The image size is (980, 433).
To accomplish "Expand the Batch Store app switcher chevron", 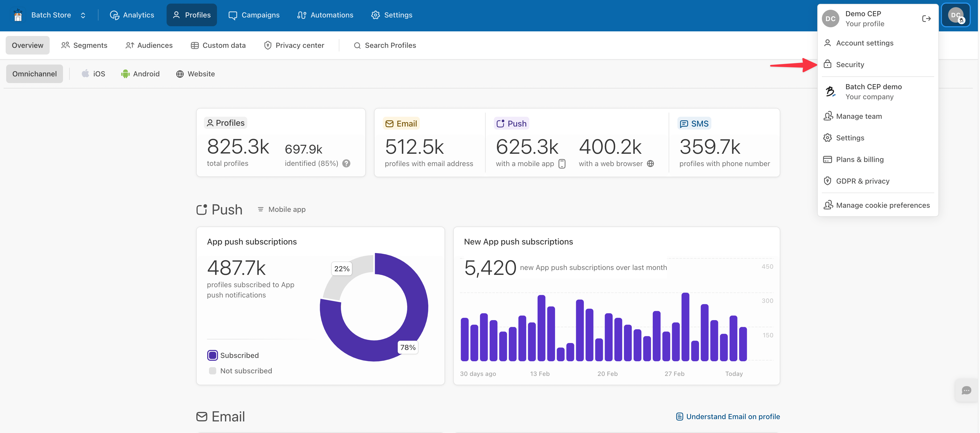I will (x=83, y=15).
